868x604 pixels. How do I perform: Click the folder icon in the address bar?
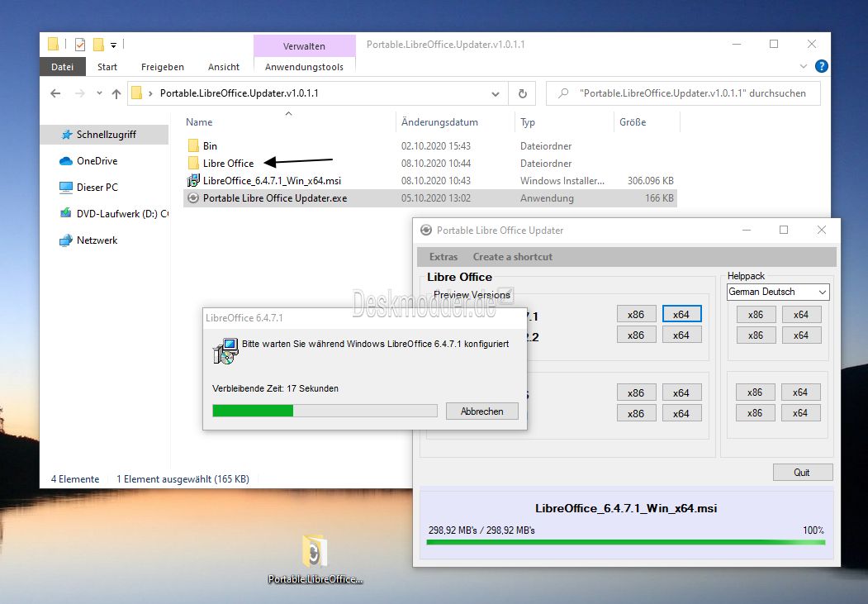pos(137,93)
